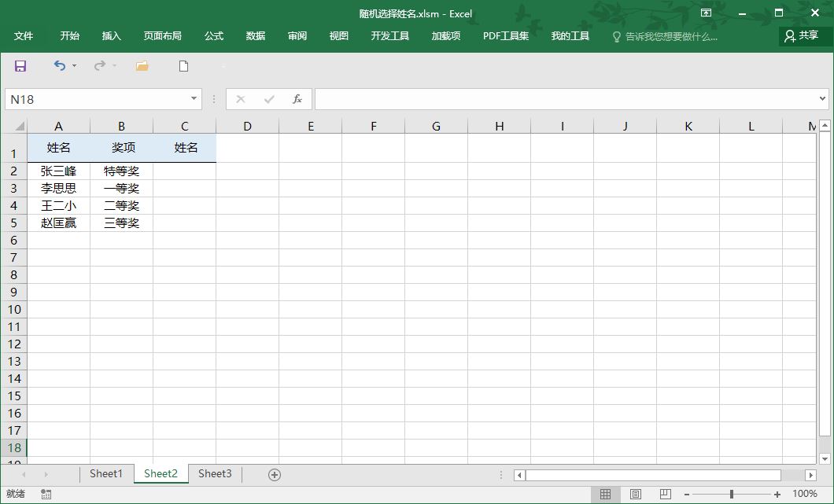This screenshot has width=834, height=504.
Task: Open the undo history dropdown arrow
Action: 74,66
